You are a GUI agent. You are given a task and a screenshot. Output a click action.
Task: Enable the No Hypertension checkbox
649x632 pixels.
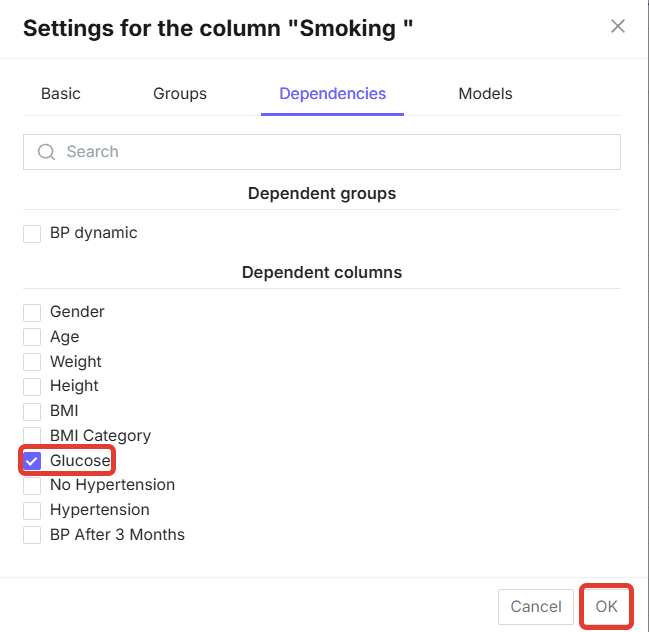pyautogui.click(x=32, y=485)
